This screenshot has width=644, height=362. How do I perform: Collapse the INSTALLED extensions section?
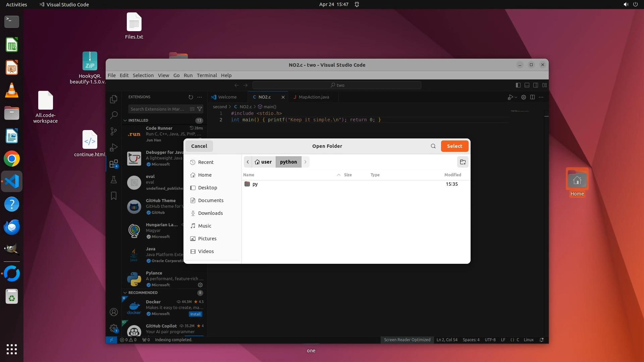tap(125, 120)
